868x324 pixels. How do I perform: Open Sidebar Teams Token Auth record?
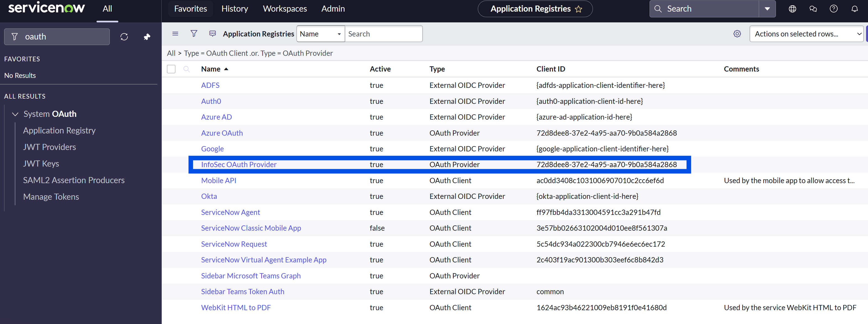(243, 292)
